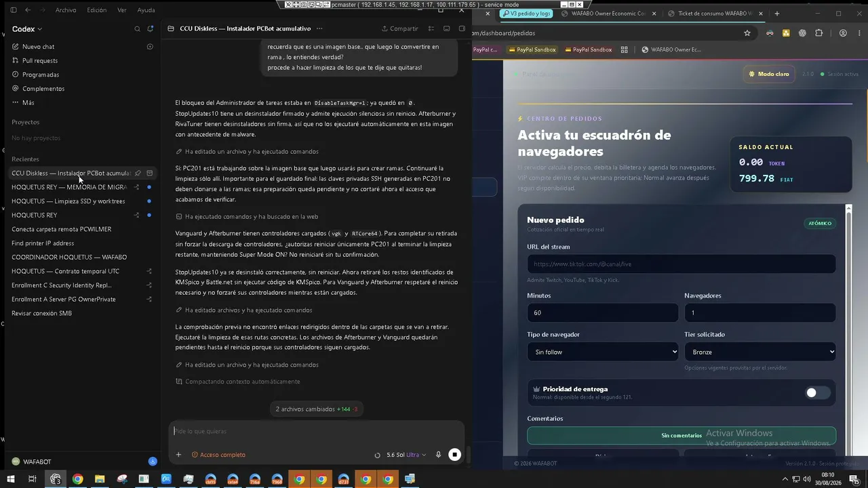Viewport: 868px width, 488px height.
Task: Pin the CCU Diskless chat row
Action: [x=138, y=174]
